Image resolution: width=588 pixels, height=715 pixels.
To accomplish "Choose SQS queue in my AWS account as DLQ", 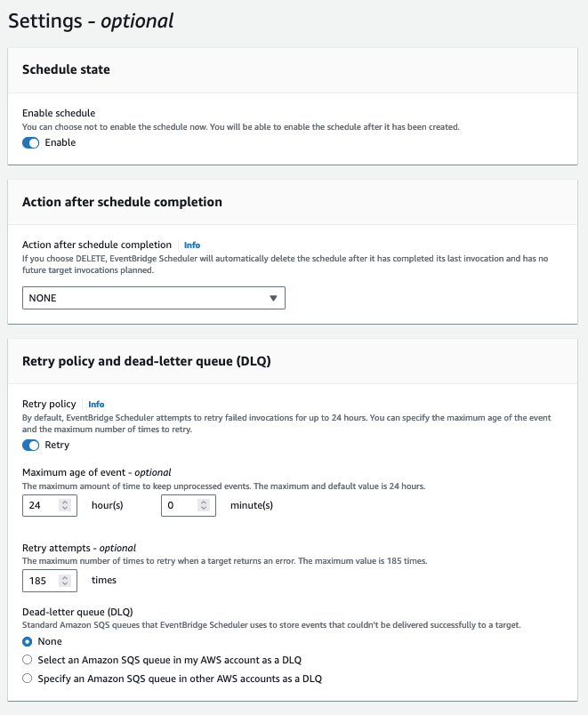I will (x=27, y=660).
